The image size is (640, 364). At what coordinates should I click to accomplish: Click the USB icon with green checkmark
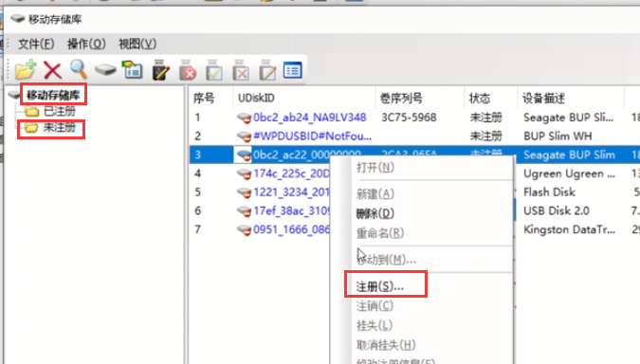[x=214, y=70]
